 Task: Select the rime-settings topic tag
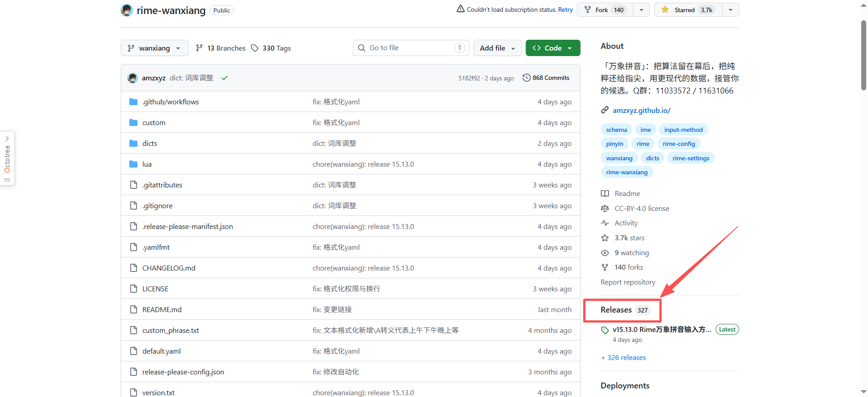(691, 158)
